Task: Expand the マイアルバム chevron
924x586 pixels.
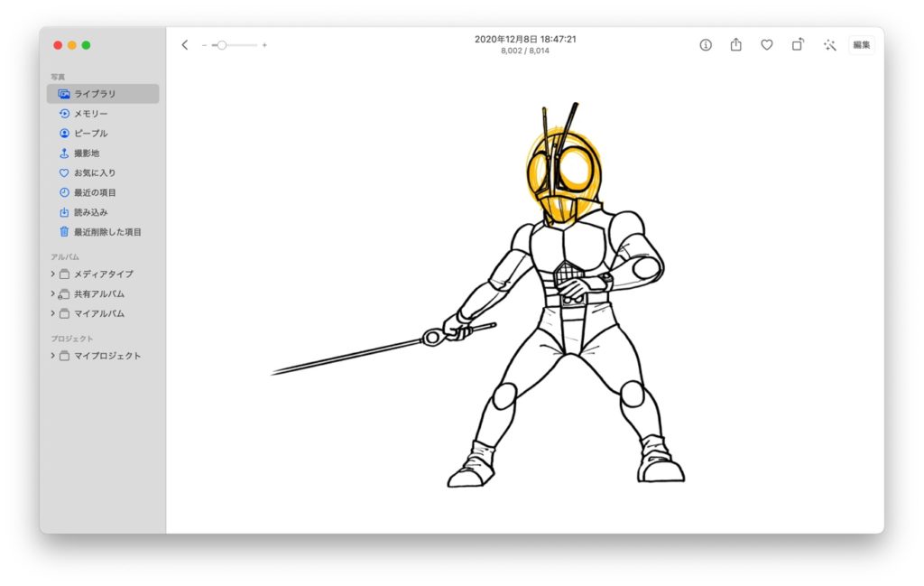Action: point(52,313)
